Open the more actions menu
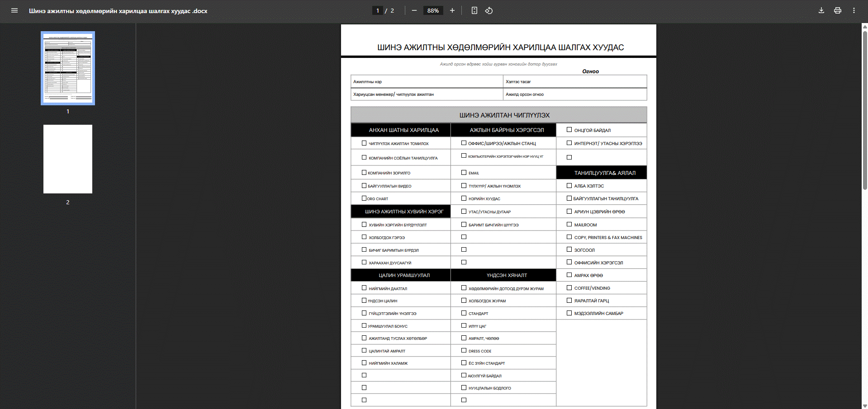The height and width of the screenshot is (409, 868). pos(854,10)
